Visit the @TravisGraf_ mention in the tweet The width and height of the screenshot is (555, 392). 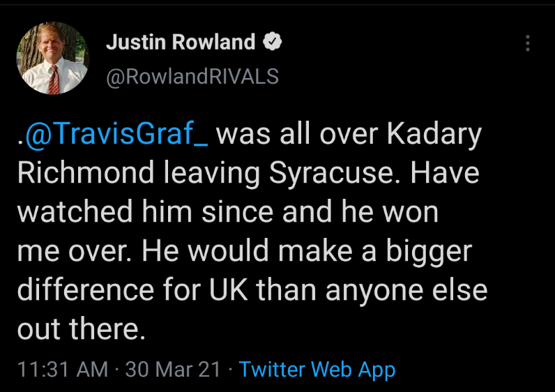tap(116, 134)
